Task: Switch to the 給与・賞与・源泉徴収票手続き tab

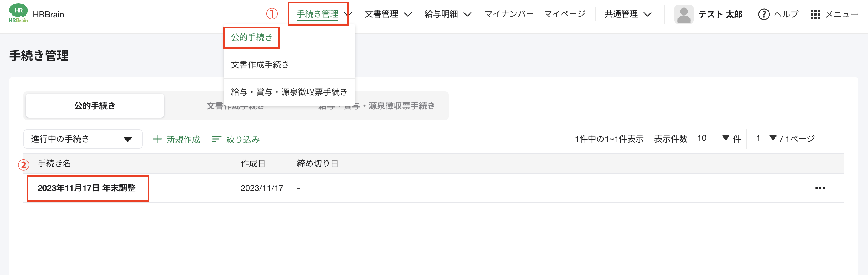Action: click(376, 105)
